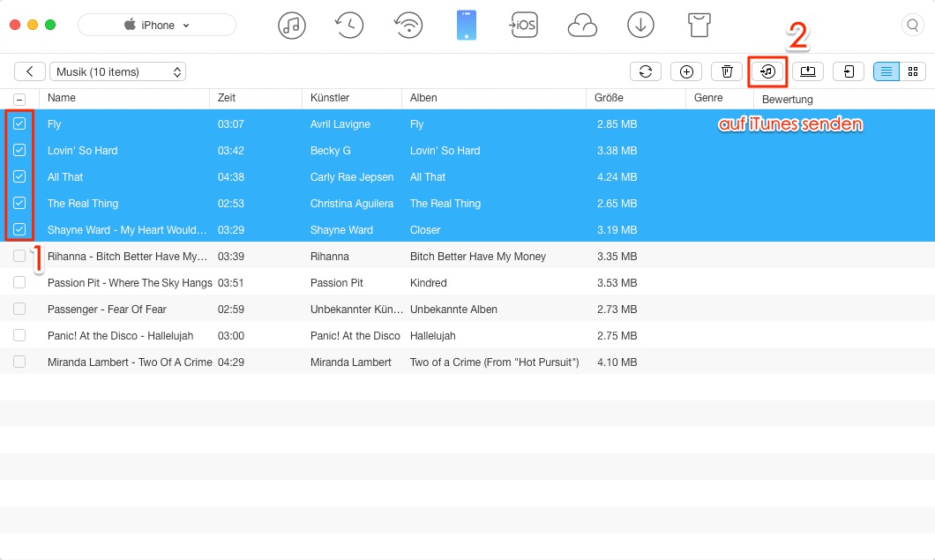The width and height of the screenshot is (935, 560).
Task: Uncheck The Real Thing checkbox
Action: pyautogui.click(x=19, y=203)
